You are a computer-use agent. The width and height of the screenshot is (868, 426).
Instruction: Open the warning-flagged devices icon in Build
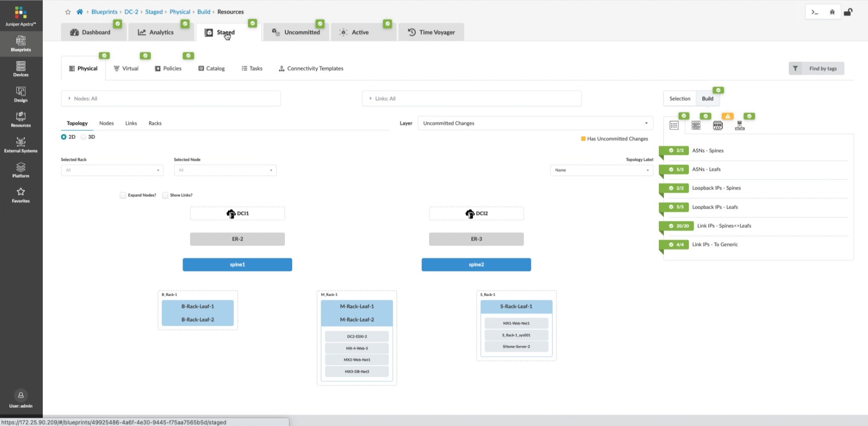(x=717, y=125)
